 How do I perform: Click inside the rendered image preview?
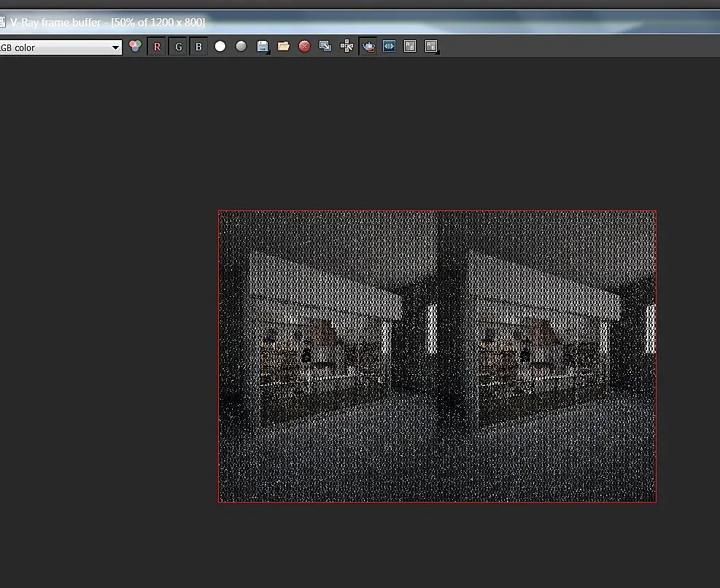coord(437,356)
